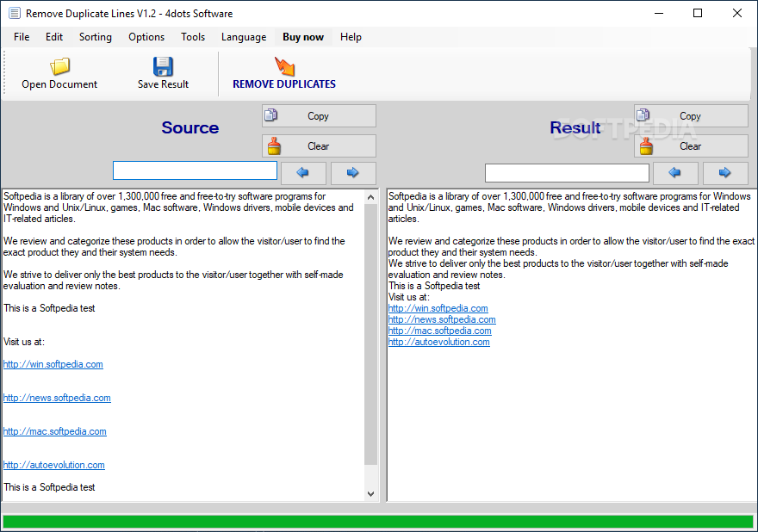Open the File menu
Image resolution: width=758 pixels, height=532 pixels.
click(22, 37)
